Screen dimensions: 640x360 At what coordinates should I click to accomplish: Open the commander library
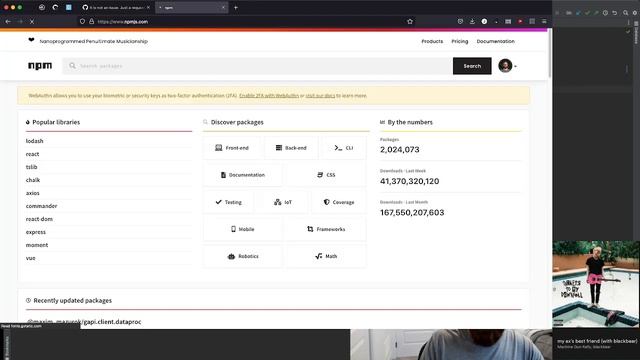click(x=41, y=206)
